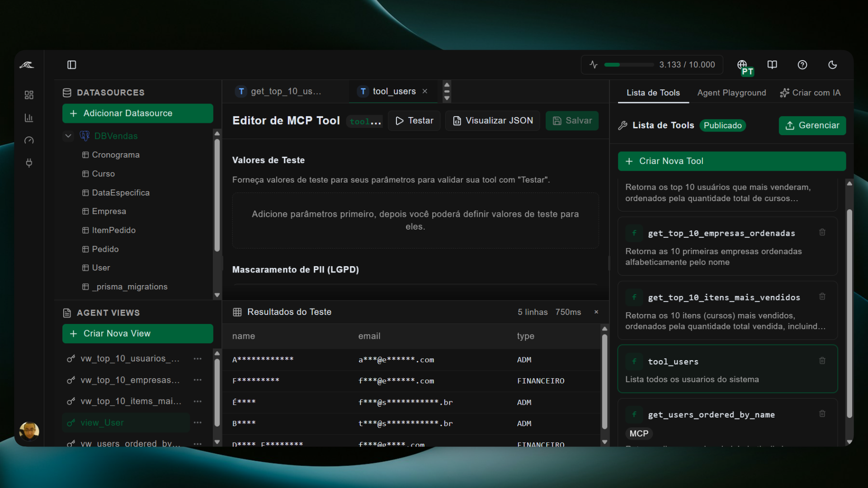
Task: Select get_top_10_itens_mais_vendidos tool card
Action: pyautogui.click(x=727, y=310)
